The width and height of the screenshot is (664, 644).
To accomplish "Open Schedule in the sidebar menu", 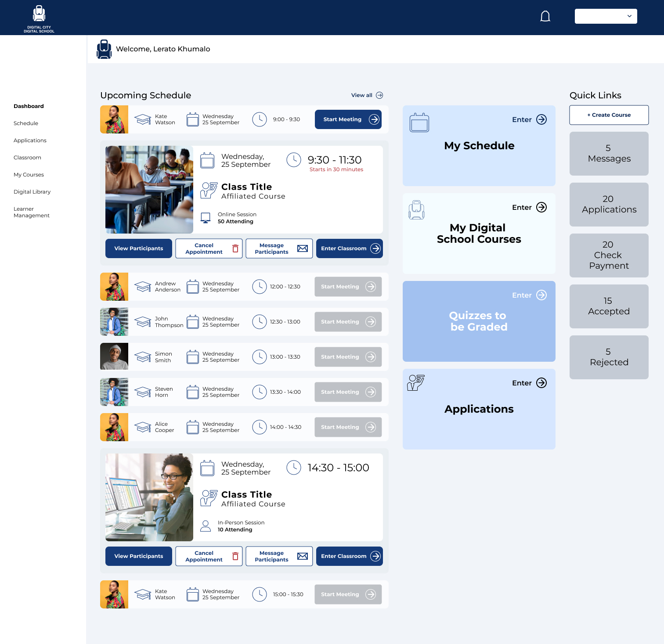I will pos(26,123).
